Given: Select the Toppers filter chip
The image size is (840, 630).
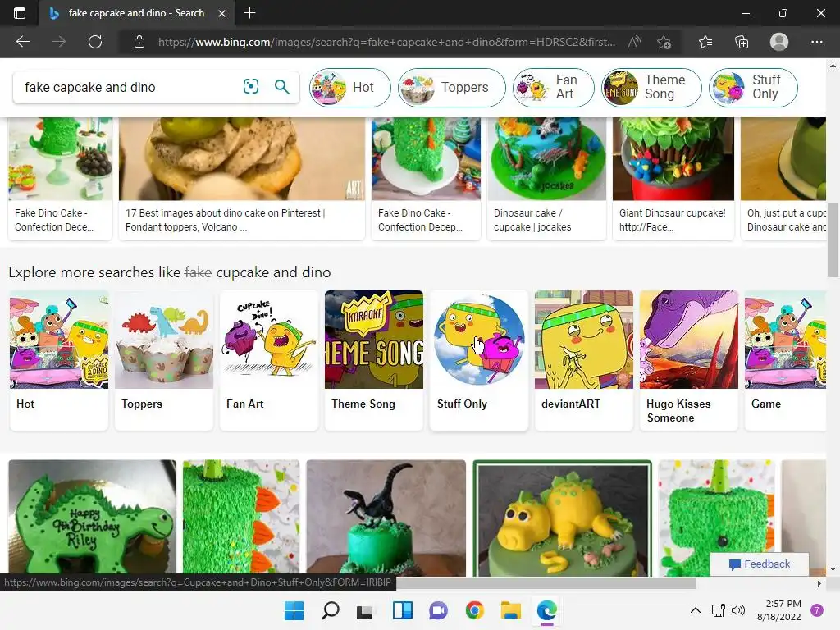Looking at the screenshot, I should tap(452, 87).
